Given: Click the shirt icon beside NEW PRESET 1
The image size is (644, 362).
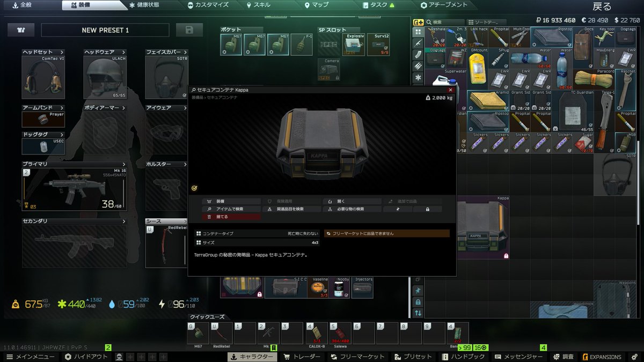Looking at the screenshot, I should tap(21, 30).
